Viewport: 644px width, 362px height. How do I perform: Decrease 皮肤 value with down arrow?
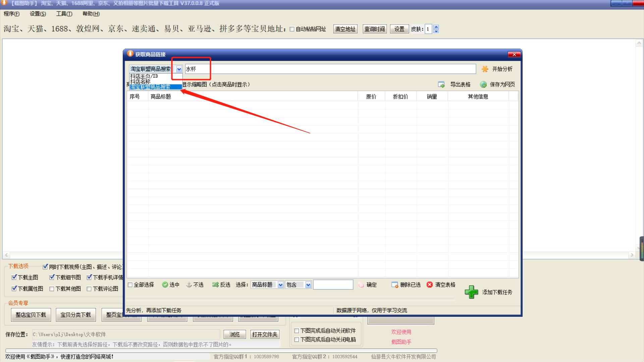coord(436,31)
